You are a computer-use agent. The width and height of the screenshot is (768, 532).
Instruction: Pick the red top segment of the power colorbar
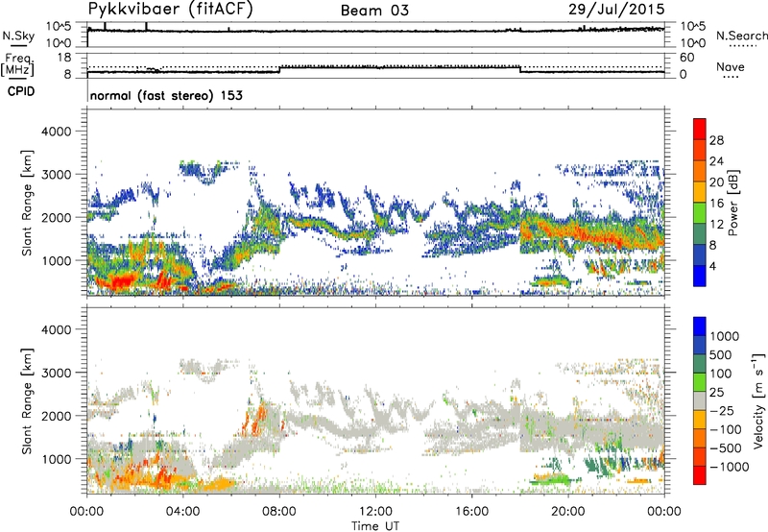tap(700, 129)
